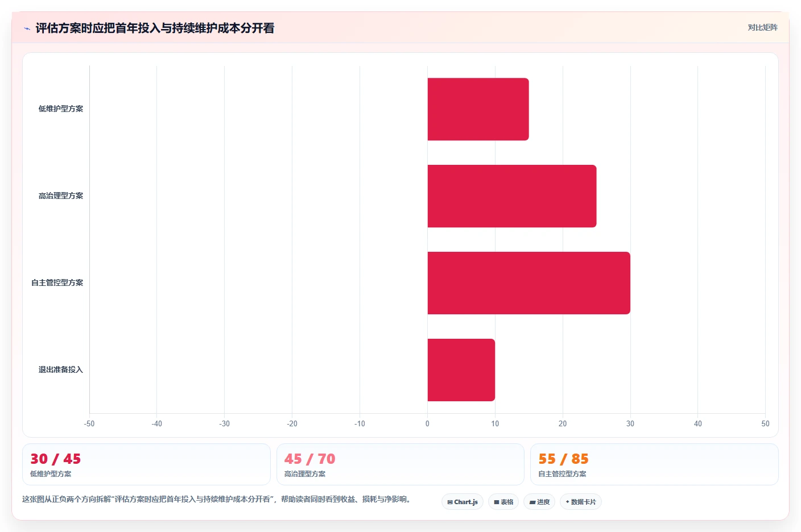Select the red bar for 自主管控型方案
This screenshot has width=801, height=532.
(529, 283)
